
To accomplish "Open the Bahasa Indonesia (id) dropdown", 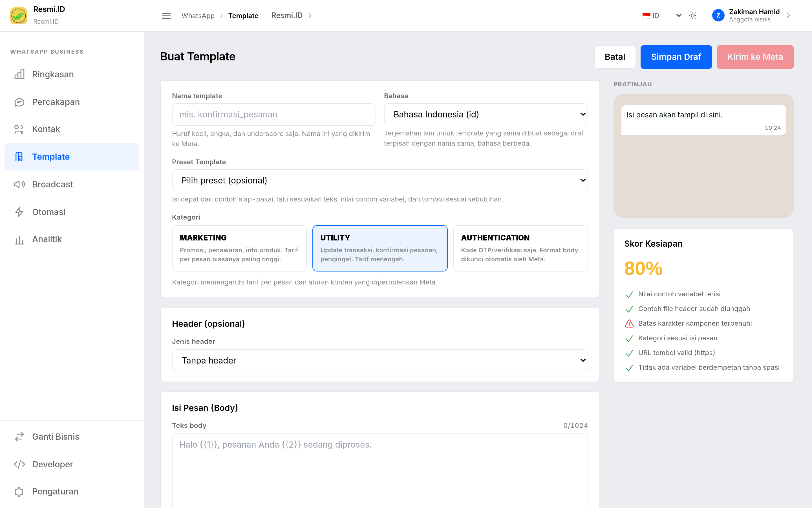I will point(486,115).
